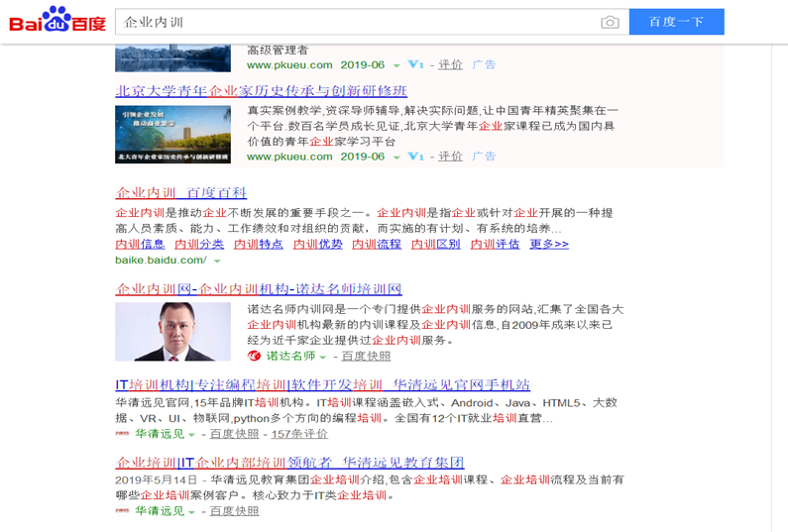This screenshot has height=532, width=788.
Task: Open IT培训机构 华清远见官网手机站 result
Action: [x=323, y=385]
